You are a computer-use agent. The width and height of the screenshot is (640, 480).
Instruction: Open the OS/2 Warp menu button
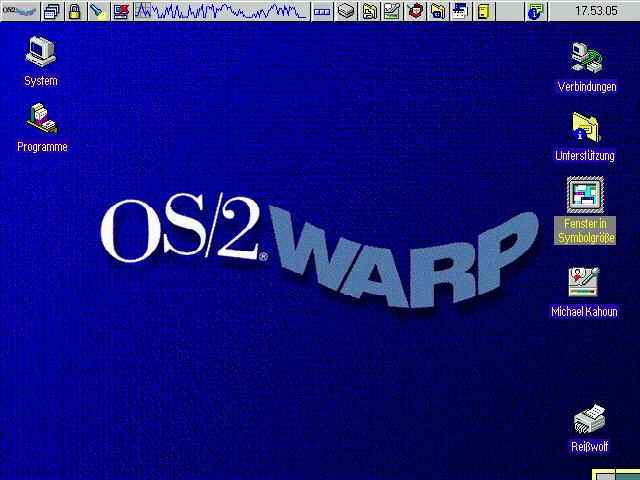pos(20,11)
